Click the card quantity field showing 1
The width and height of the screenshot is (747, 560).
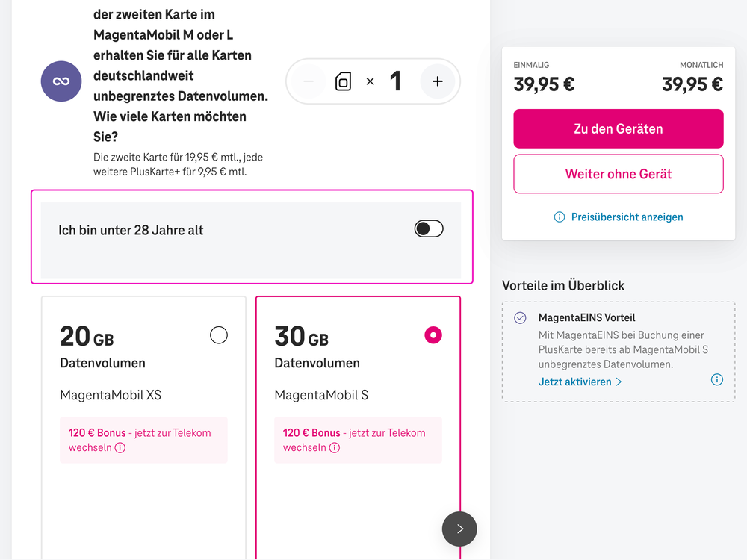point(396,81)
